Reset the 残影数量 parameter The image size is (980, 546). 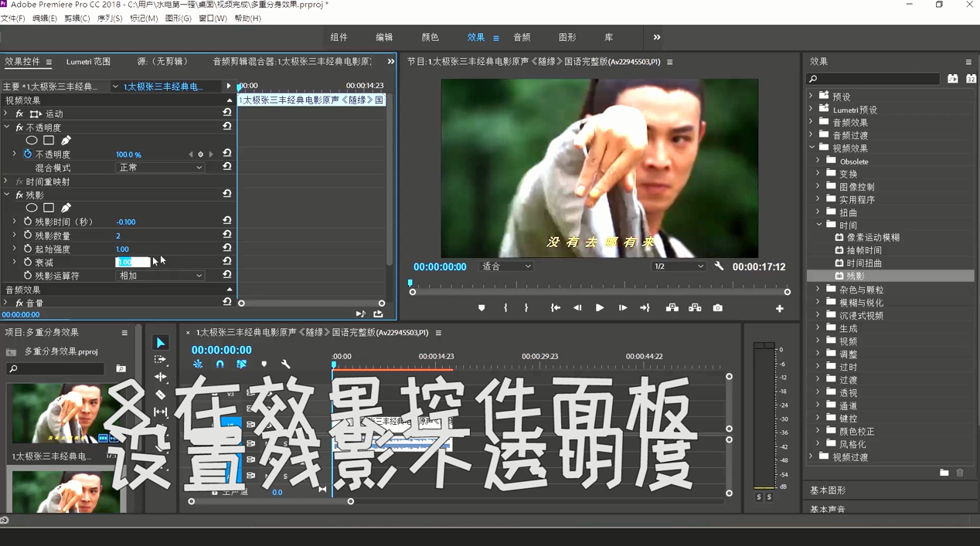[227, 235]
